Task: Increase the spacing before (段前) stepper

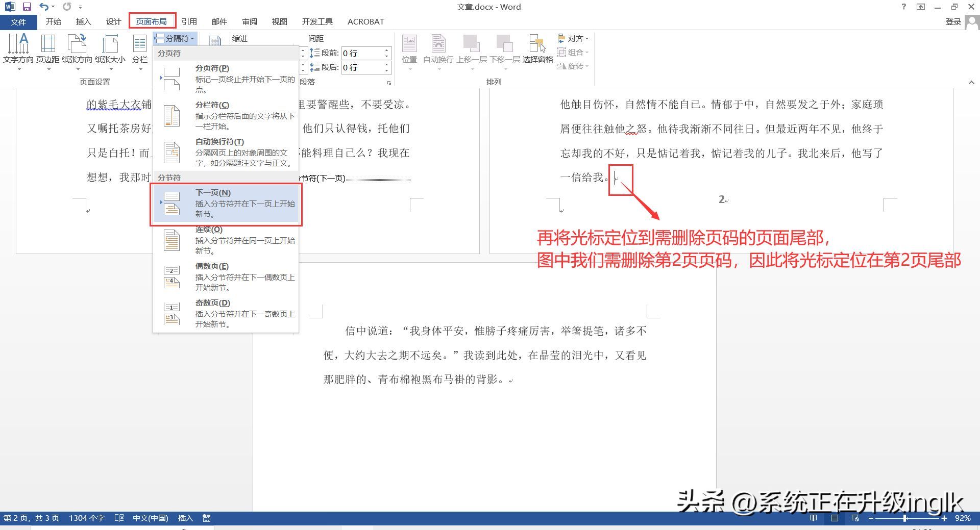Action: pyautogui.click(x=386, y=50)
